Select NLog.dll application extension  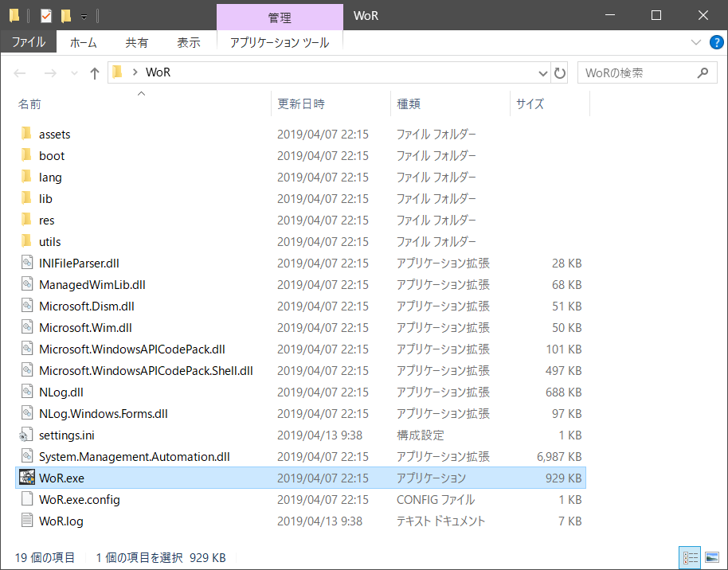point(58,392)
